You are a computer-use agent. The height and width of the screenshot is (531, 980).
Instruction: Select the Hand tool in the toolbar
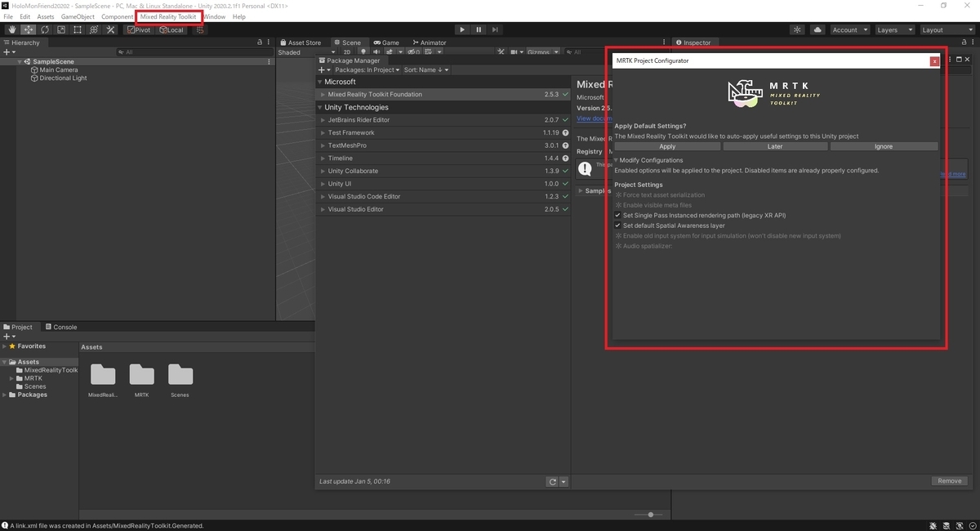coord(11,29)
